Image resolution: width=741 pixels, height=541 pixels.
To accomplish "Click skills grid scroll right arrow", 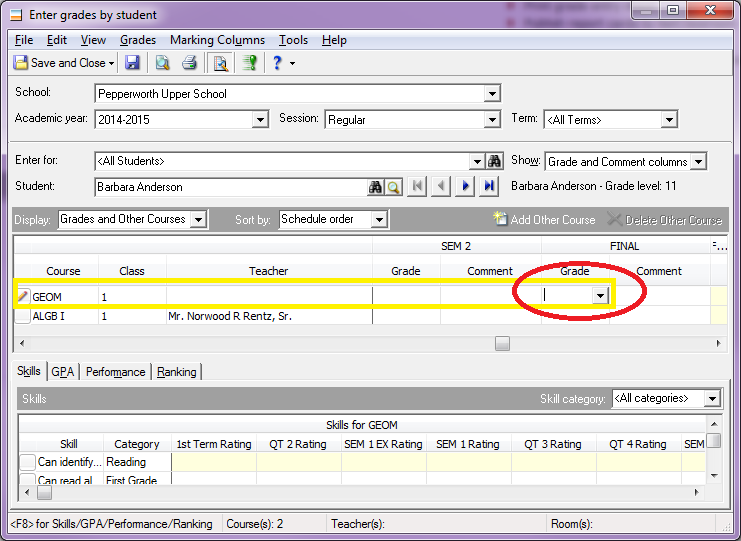I will 697,492.
